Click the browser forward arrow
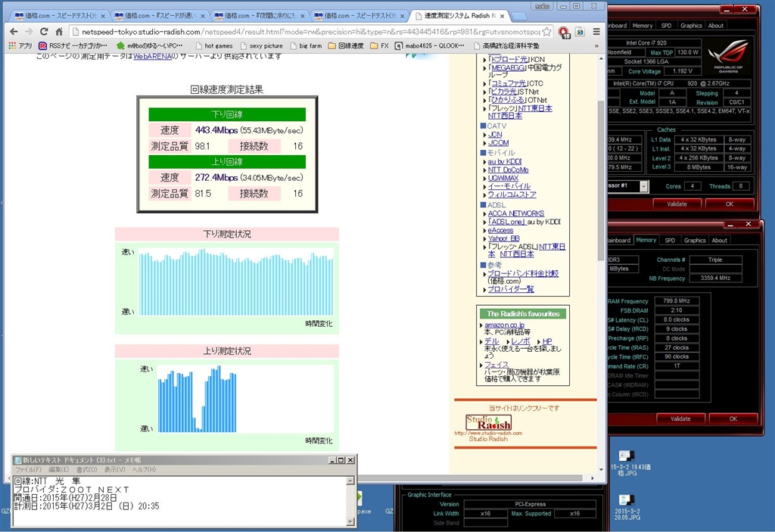Image resolution: width=775 pixels, height=532 pixels. (x=29, y=32)
